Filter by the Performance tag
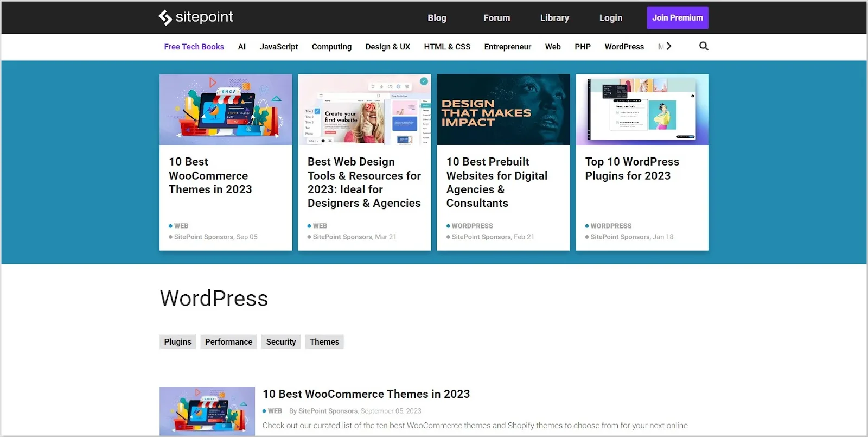This screenshot has width=868, height=437. pos(229,342)
